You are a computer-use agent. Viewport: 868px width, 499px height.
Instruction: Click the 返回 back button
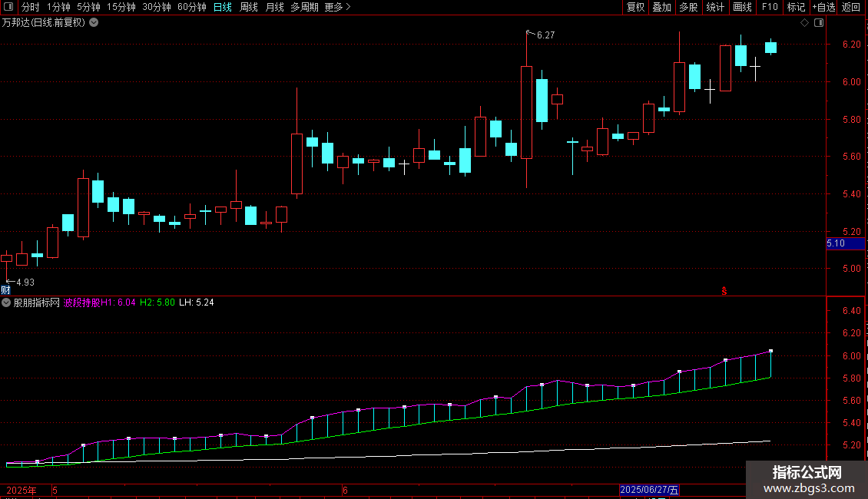tap(851, 7)
